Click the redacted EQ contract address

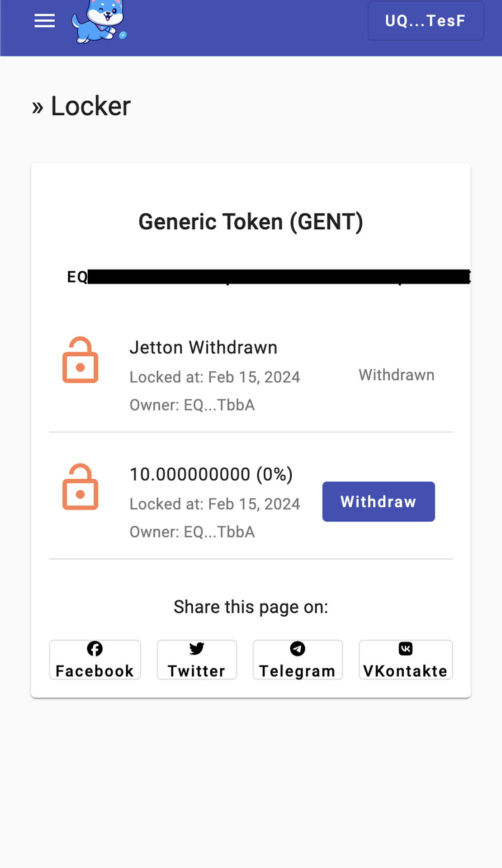[269, 277]
